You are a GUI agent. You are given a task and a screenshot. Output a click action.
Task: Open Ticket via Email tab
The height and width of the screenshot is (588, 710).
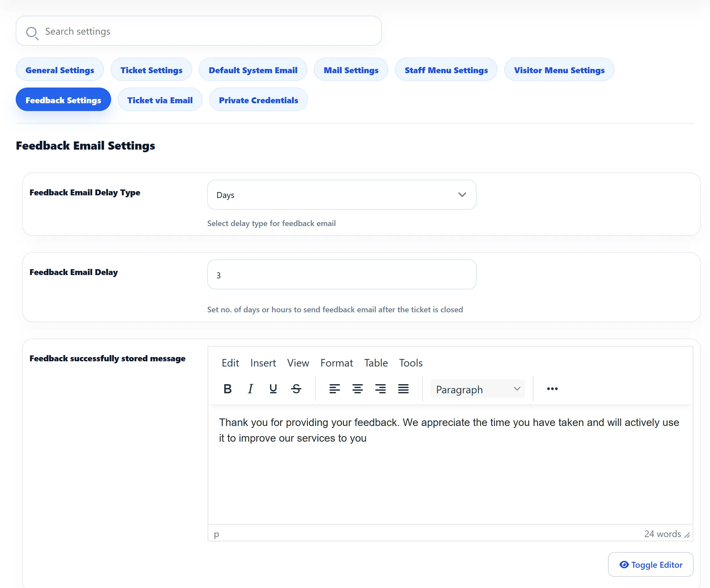160,100
